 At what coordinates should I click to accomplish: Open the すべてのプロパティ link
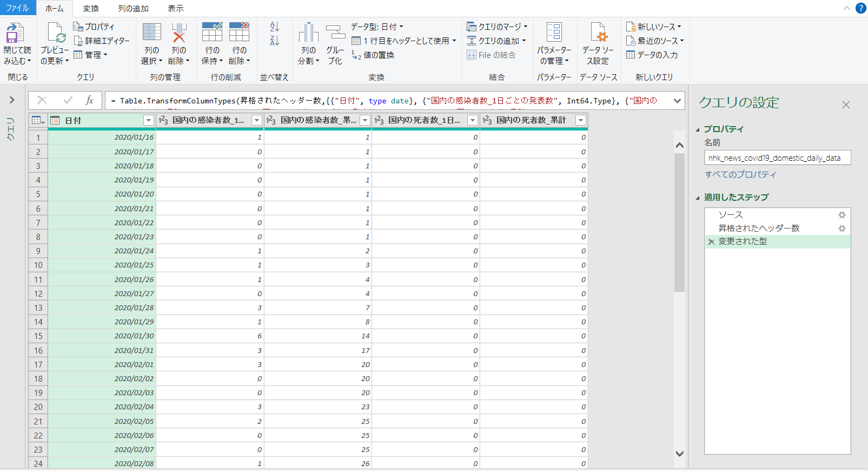(740, 174)
